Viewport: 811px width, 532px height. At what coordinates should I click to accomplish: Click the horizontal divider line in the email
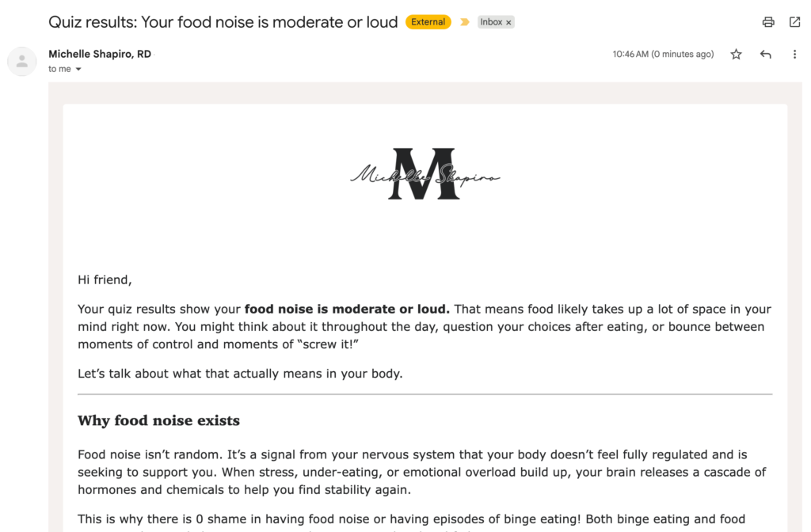click(x=425, y=394)
